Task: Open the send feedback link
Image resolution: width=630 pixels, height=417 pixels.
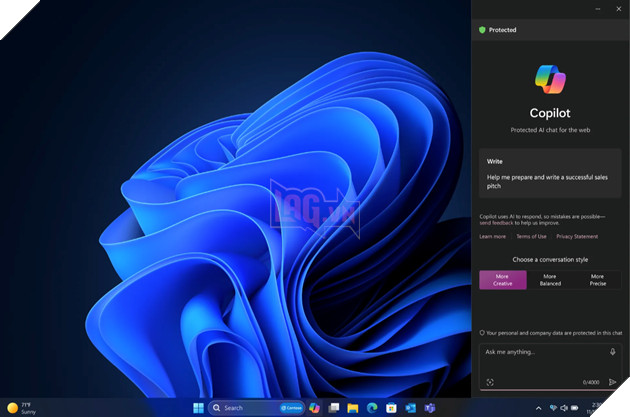Action: click(x=496, y=223)
